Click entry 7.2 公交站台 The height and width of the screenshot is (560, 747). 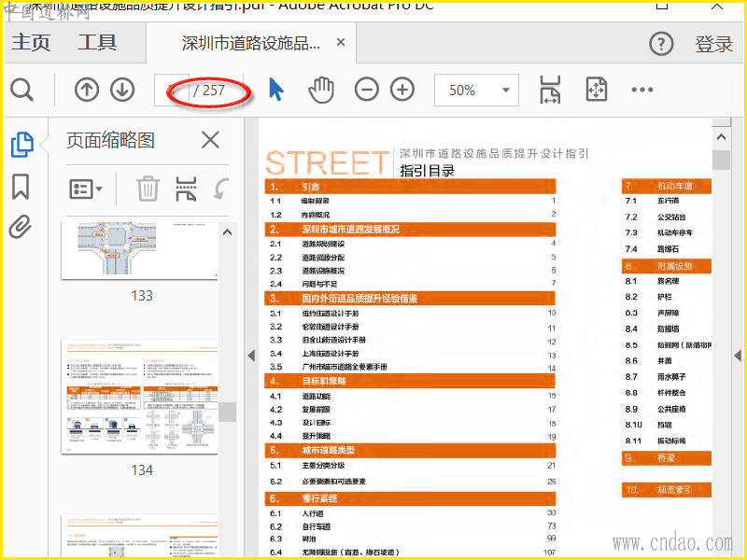coord(655,217)
